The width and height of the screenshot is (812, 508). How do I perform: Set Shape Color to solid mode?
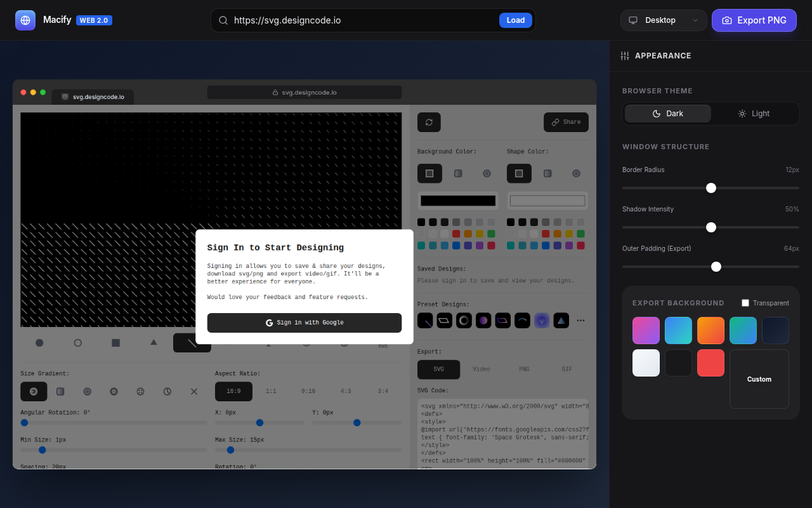519,173
